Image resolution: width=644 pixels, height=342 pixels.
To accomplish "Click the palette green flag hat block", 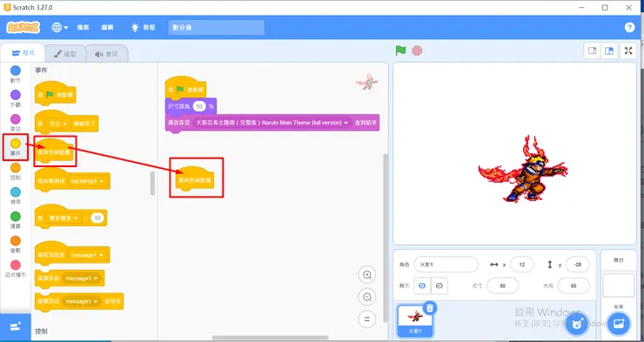I will point(56,93).
